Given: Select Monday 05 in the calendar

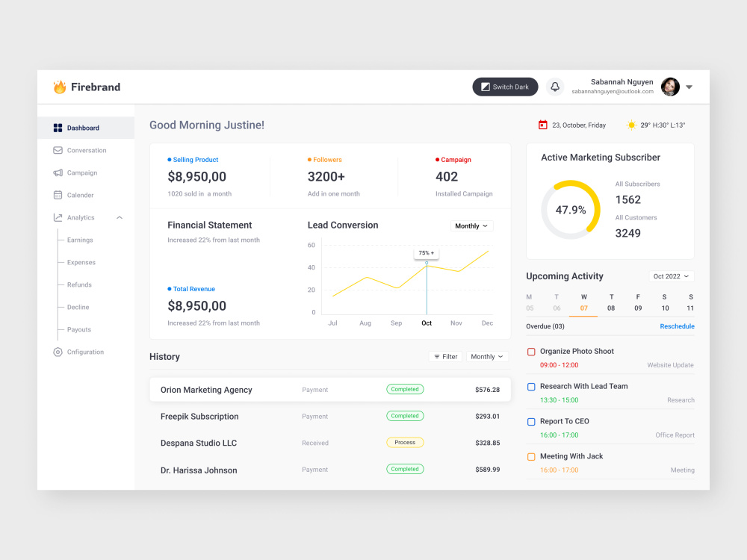Looking at the screenshot, I should pyautogui.click(x=530, y=303).
